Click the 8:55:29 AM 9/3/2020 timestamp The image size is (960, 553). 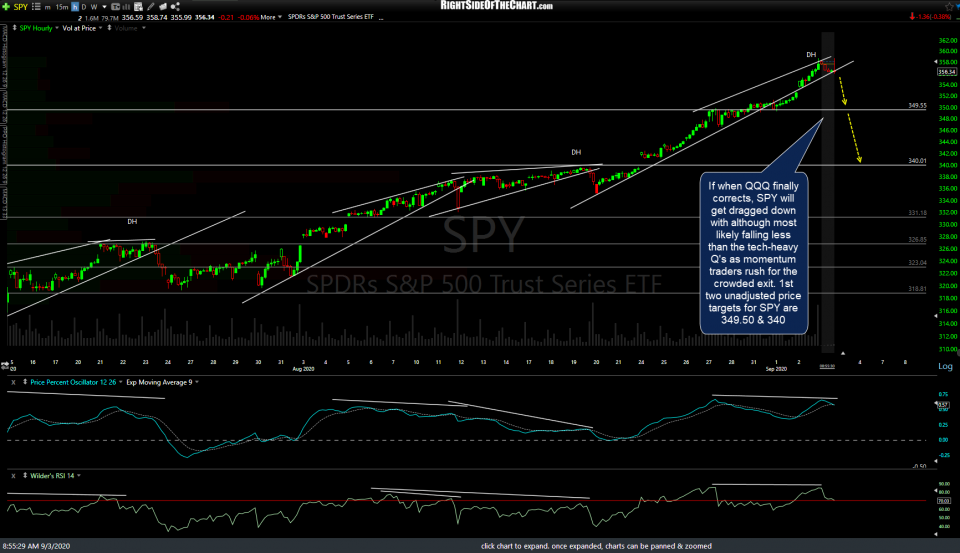tap(36, 546)
